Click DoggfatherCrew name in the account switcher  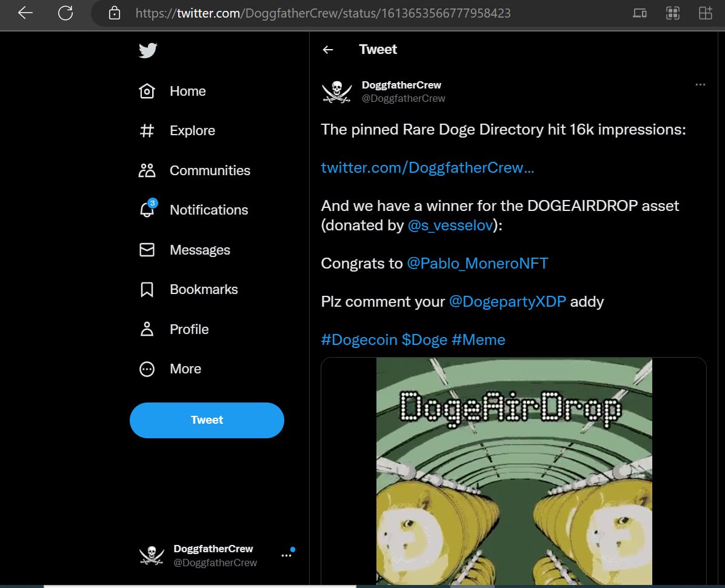pos(213,549)
